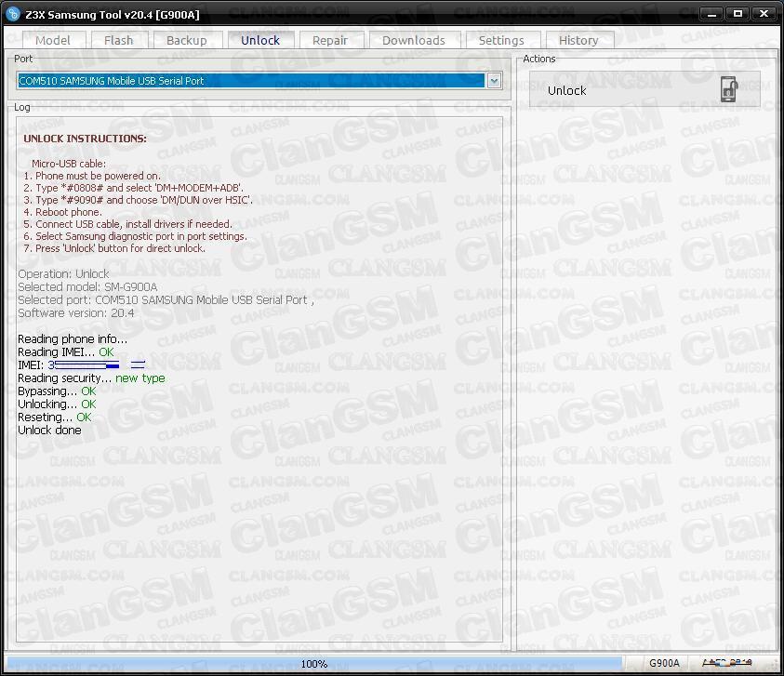The image size is (784, 676).
Task: Click 'Reading IMEI... OK' log line
Action: pyautogui.click(x=66, y=352)
